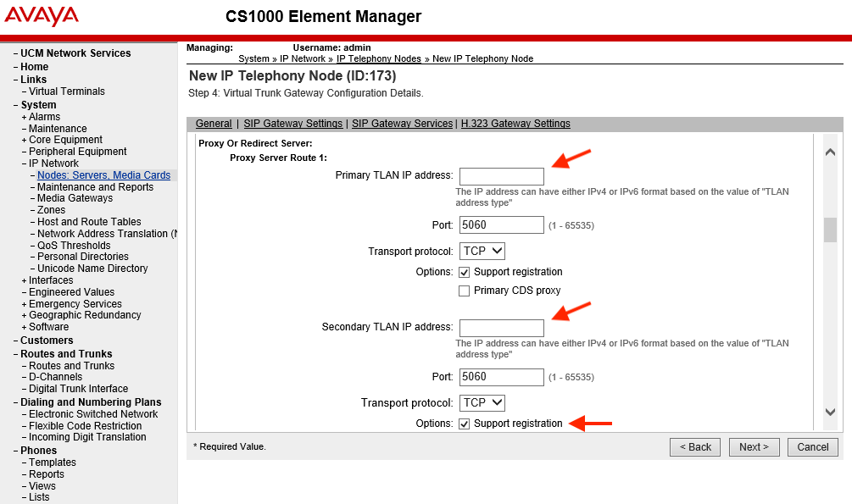Select the bold Routes and Trunks heading
Viewport: 852px width, 504px height.
(66, 354)
